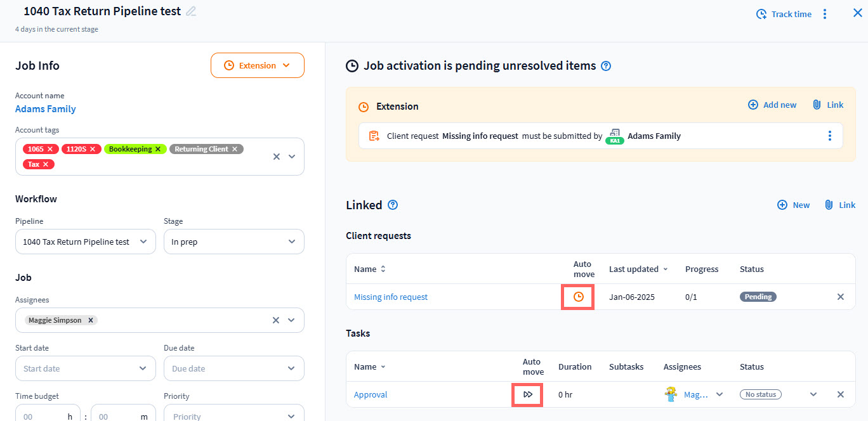
Task: Open the Adams Family account link
Action: click(46, 109)
